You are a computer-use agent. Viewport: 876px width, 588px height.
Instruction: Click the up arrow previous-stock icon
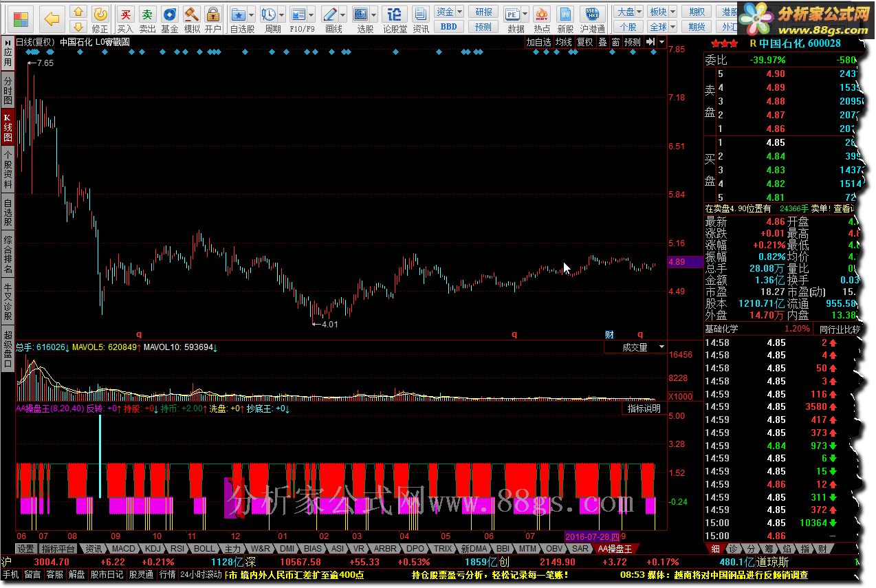pos(78,12)
